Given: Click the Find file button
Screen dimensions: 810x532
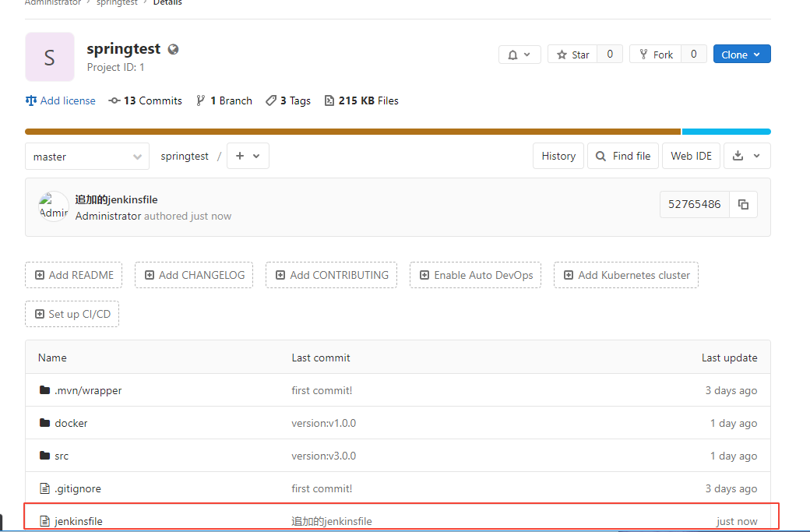Looking at the screenshot, I should pyautogui.click(x=623, y=156).
